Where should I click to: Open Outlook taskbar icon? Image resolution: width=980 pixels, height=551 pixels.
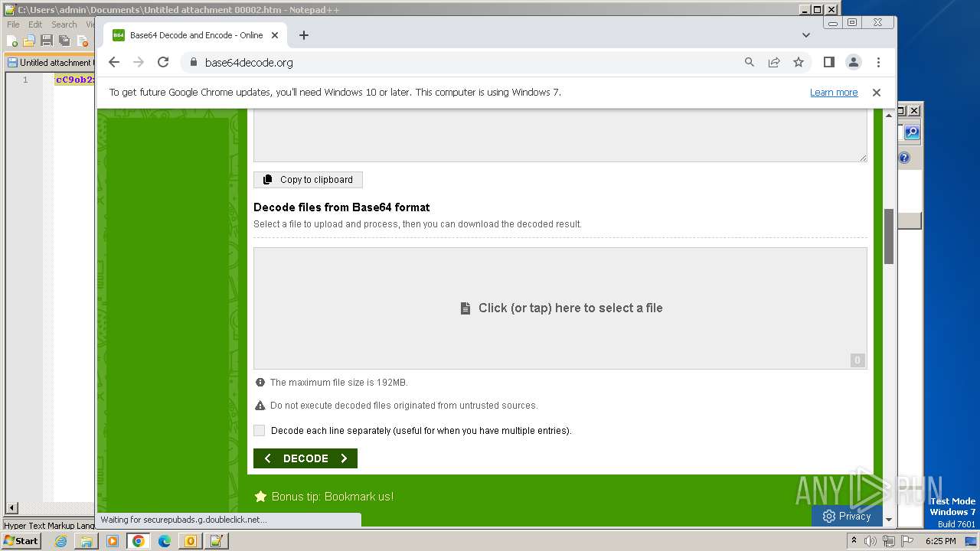click(x=191, y=541)
